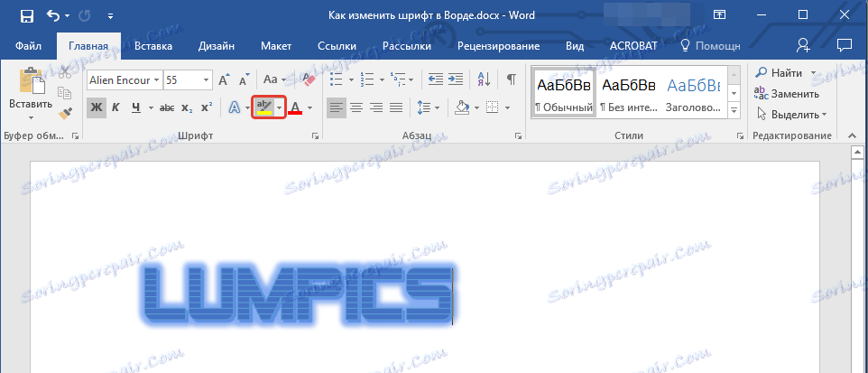Image resolution: width=868 pixels, height=373 pixels.
Task: Open the Файл menu
Action: click(x=26, y=46)
